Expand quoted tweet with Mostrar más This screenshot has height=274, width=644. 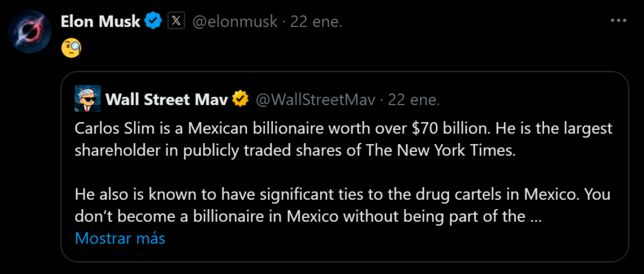119,239
